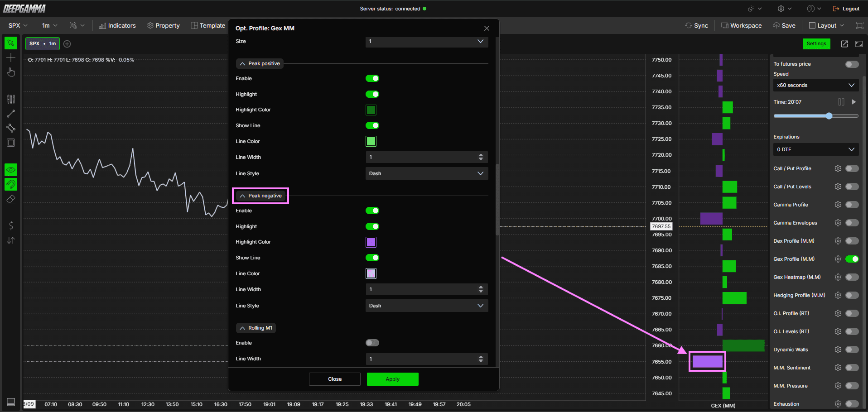
Task: Play the replay
Action: 854,102
